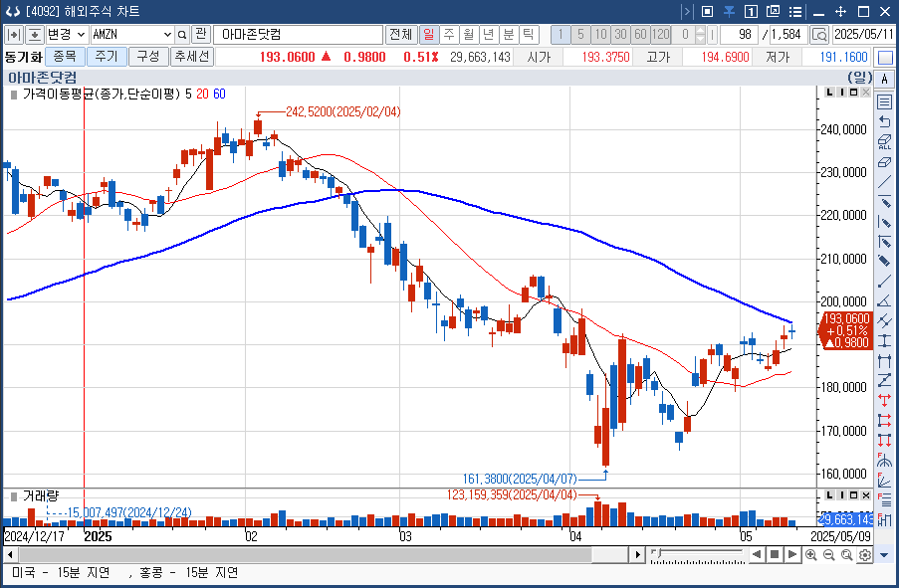This screenshot has height=588, width=899.
Task: Click the 구성 button
Action: (x=148, y=56)
